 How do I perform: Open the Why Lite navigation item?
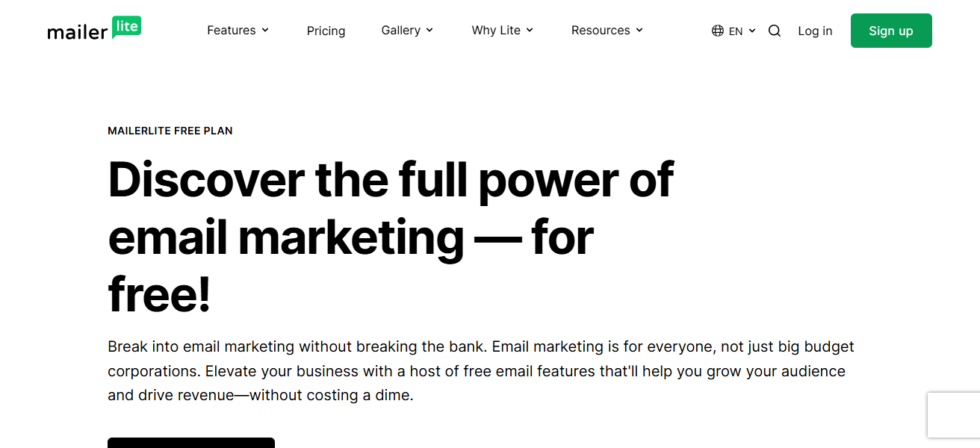[496, 30]
